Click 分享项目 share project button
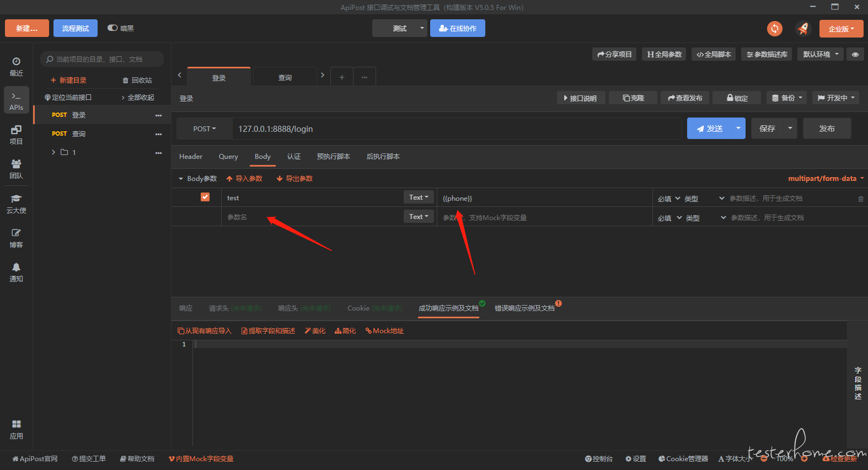 (614, 54)
